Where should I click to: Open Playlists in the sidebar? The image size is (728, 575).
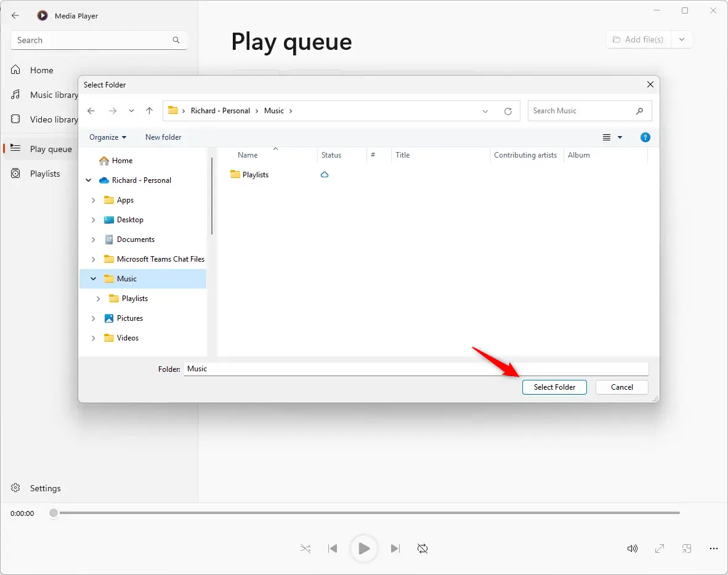pos(45,174)
